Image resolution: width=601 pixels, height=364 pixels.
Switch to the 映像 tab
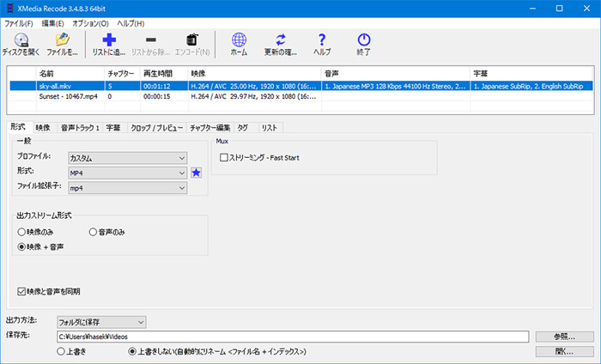(x=43, y=128)
